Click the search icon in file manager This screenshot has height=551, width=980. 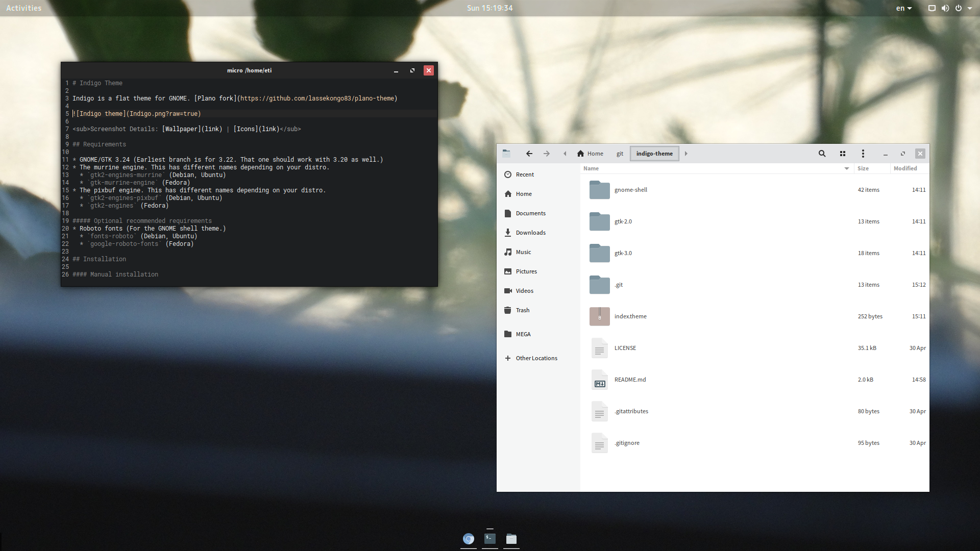(822, 154)
